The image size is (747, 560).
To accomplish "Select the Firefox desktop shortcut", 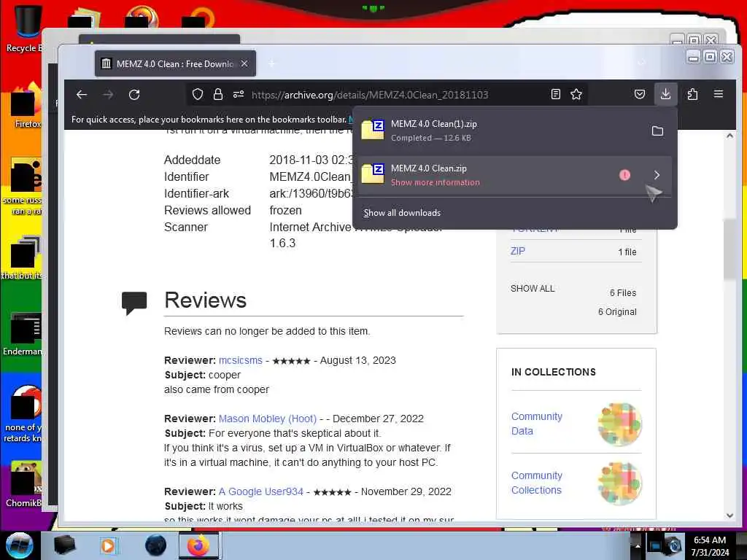I will click(x=27, y=106).
